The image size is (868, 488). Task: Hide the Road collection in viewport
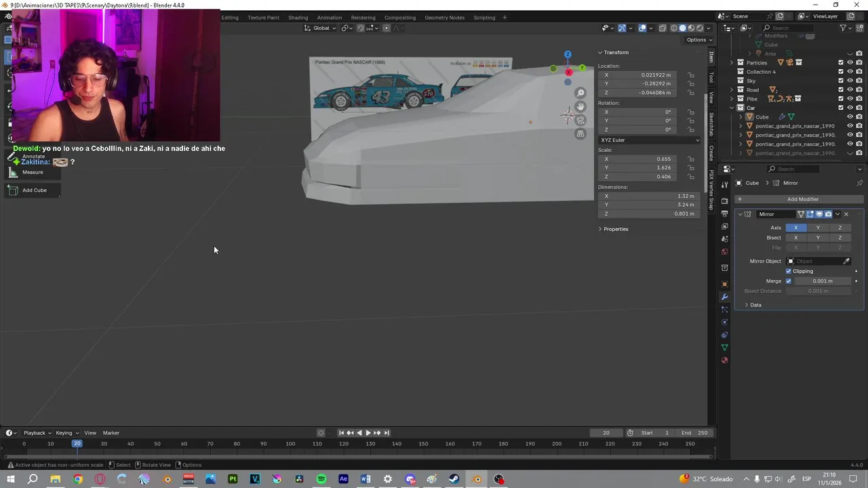click(x=850, y=89)
